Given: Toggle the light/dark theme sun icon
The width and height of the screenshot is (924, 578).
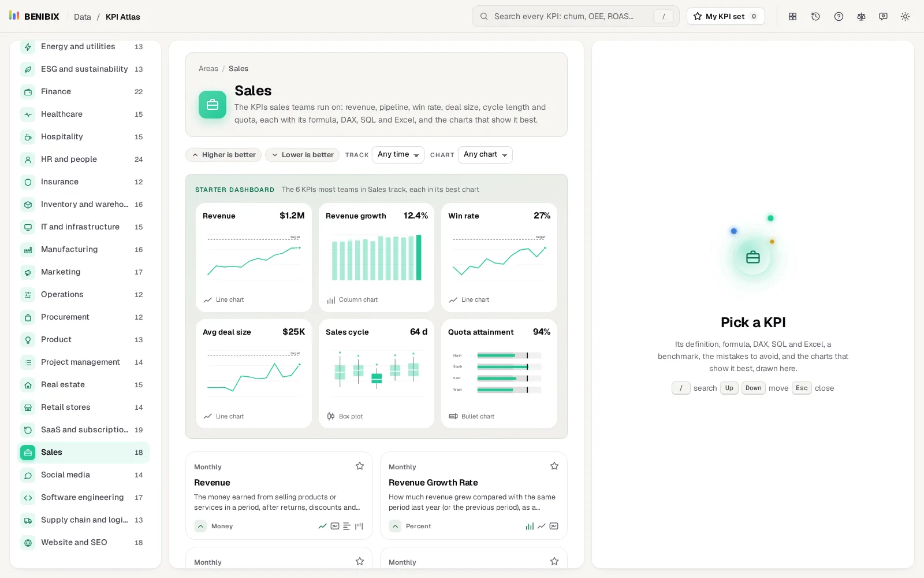Looking at the screenshot, I should pyautogui.click(x=905, y=17).
